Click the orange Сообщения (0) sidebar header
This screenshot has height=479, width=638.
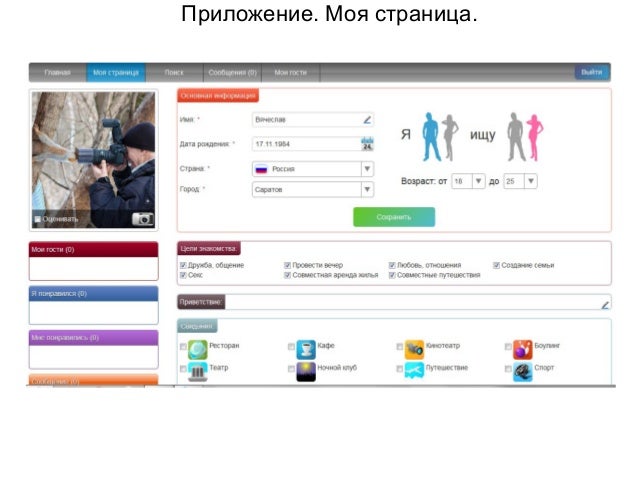(94, 380)
